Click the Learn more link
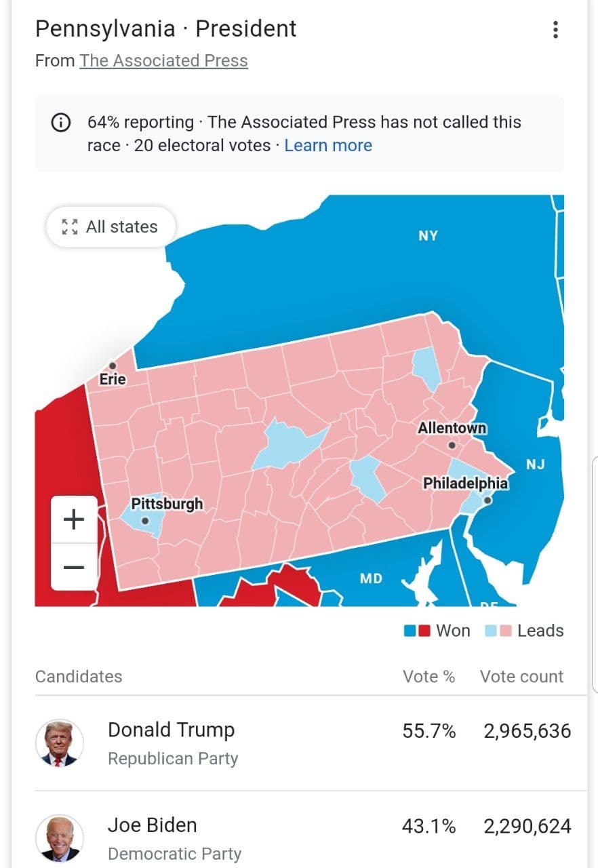This screenshot has width=598, height=868. point(328,145)
